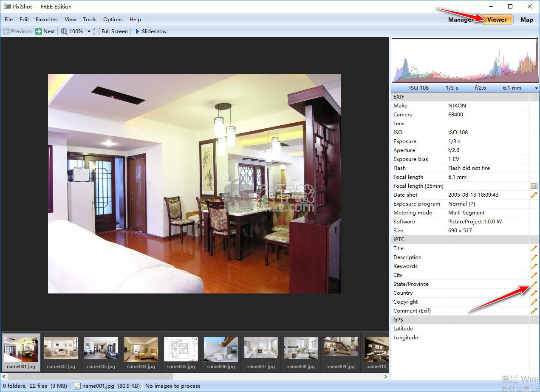Screen dimensions: 540x392
Task: Open the Help menu
Action: click(x=135, y=20)
